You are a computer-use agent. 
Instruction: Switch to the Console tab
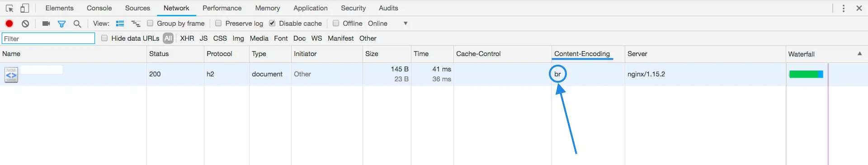tap(99, 8)
